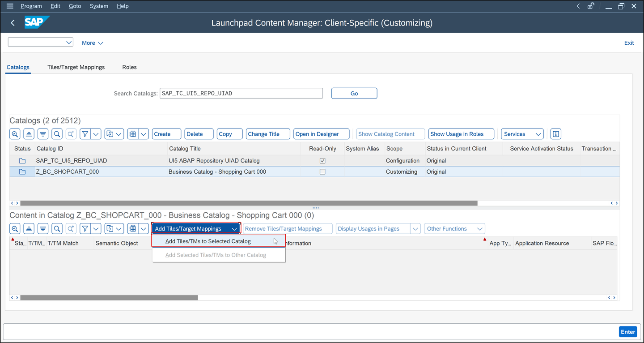Image resolution: width=644 pixels, height=343 pixels.
Task: Click the Create catalog button
Action: click(x=166, y=134)
